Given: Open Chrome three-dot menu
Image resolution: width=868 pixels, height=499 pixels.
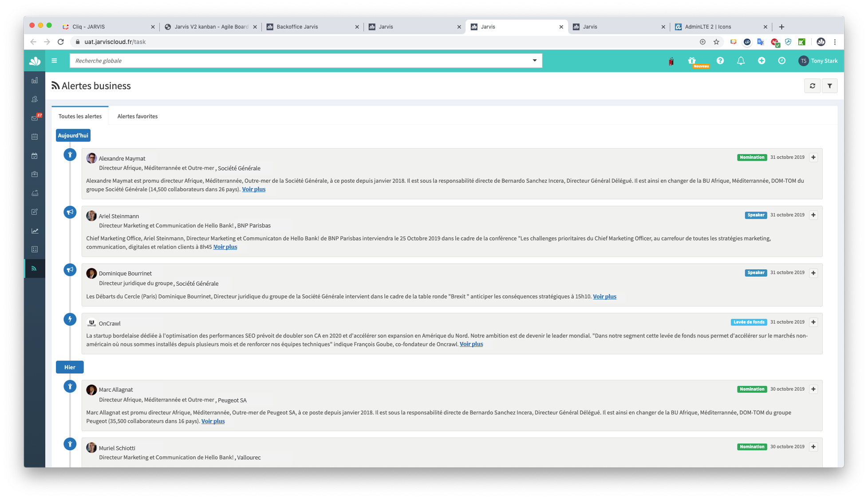Looking at the screenshot, I should point(835,42).
